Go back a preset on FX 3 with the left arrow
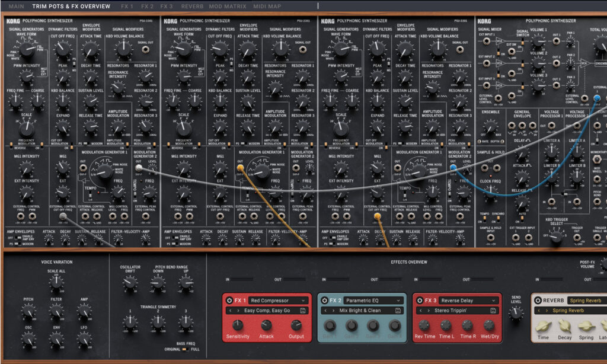 (x=421, y=310)
